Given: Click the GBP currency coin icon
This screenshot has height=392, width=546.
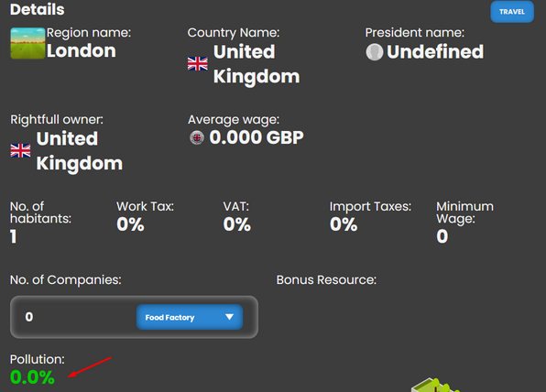Looking at the screenshot, I should [197, 137].
